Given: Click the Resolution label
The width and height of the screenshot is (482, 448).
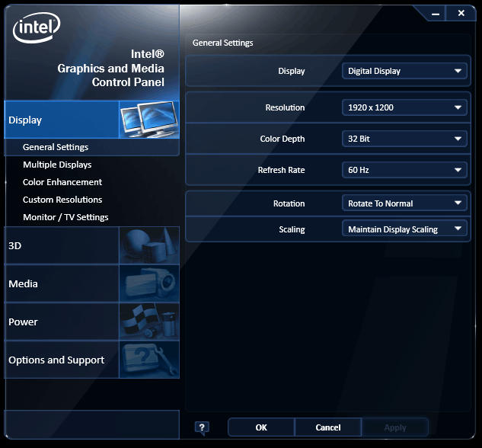Looking at the screenshot, I should 285,107.
